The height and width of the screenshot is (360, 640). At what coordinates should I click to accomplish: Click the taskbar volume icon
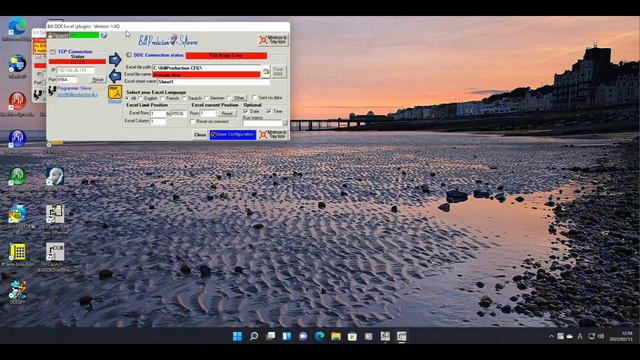[601, 336]
